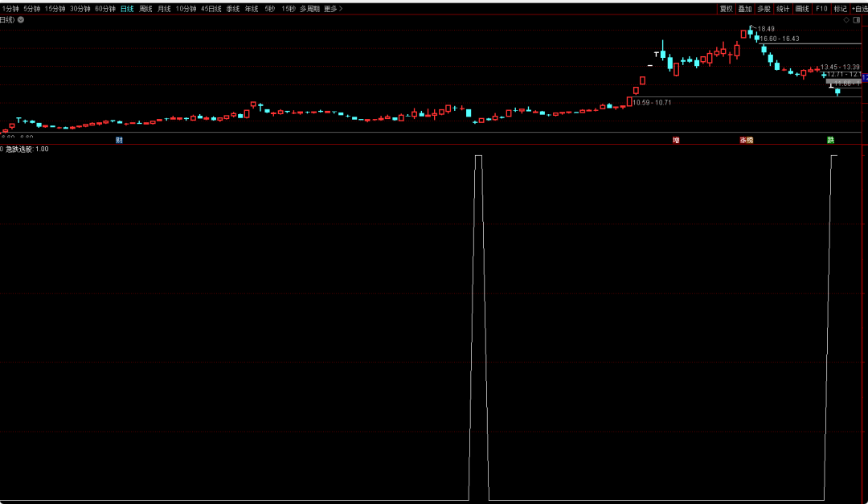Select the 年线 yearly period
The image size is (868, 504).
tap(252, 9)
